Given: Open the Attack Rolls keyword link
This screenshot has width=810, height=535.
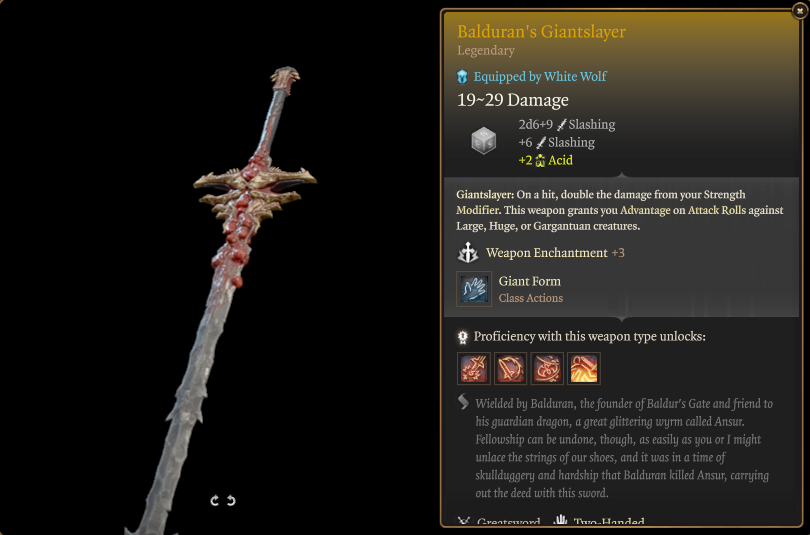Looking at the screenshot, I should (x=716, y=210).
